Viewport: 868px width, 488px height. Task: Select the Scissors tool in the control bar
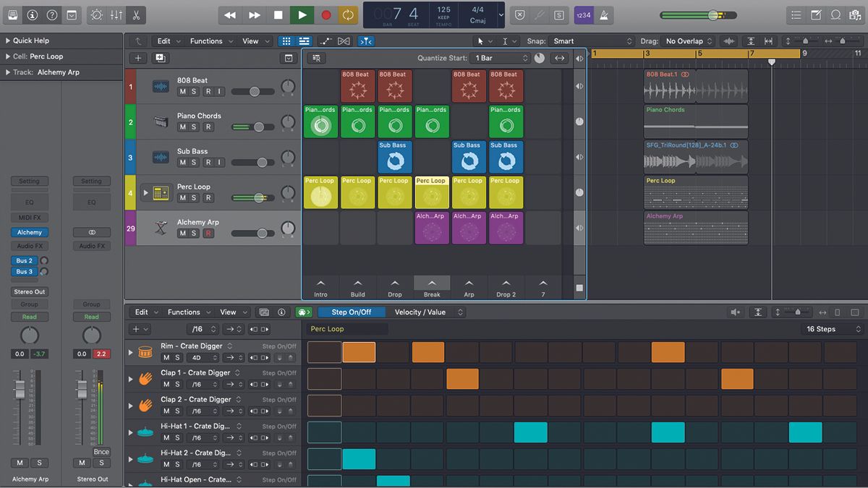[136, 14]
